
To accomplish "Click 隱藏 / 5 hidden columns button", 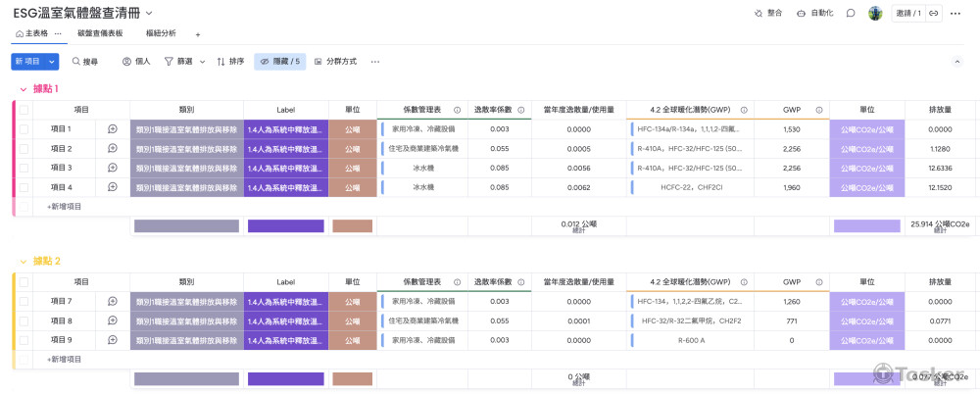I will 280,62.
